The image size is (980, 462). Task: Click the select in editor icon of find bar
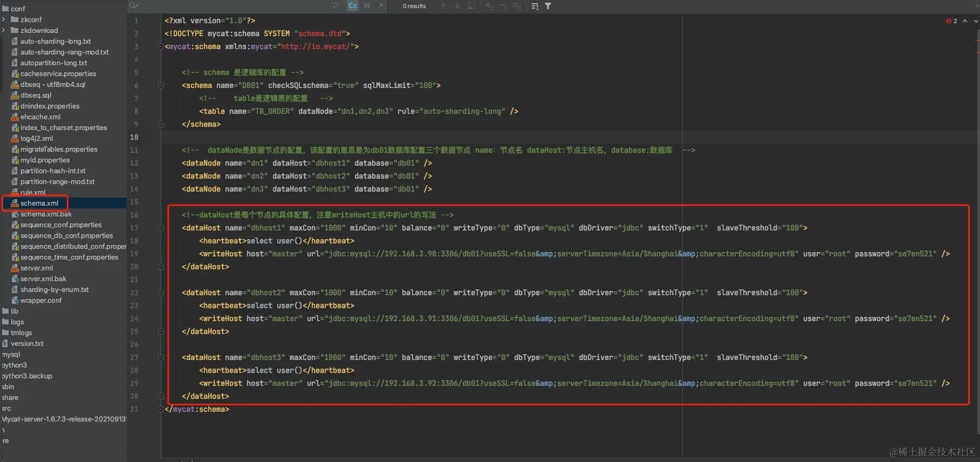point(471,6)
